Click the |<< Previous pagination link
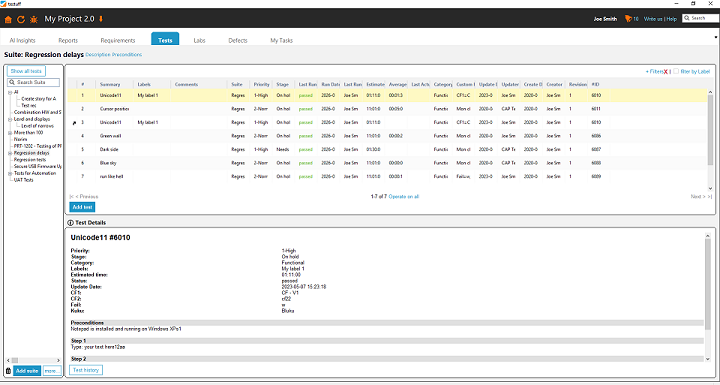720x385 pixels. point(84,197)
